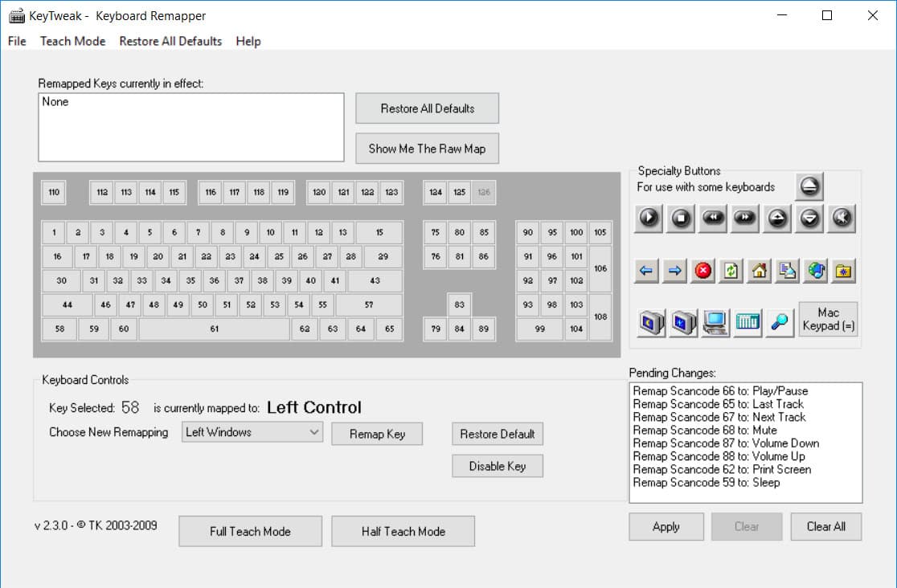This screenshot has width=897, height=588.
Task: Open the Choose New Remapping dropdown
Action: tap(252, 433)
